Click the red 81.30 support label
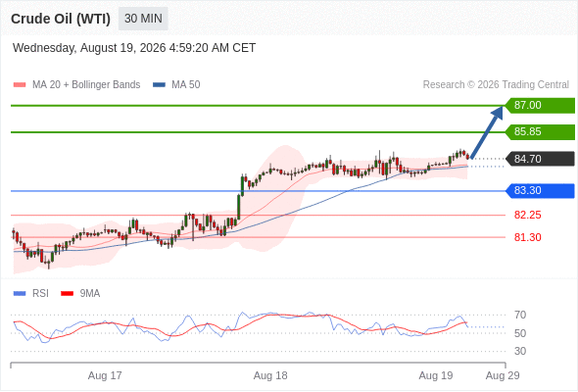The image size is (578, 392). click(x=527, y=237)
